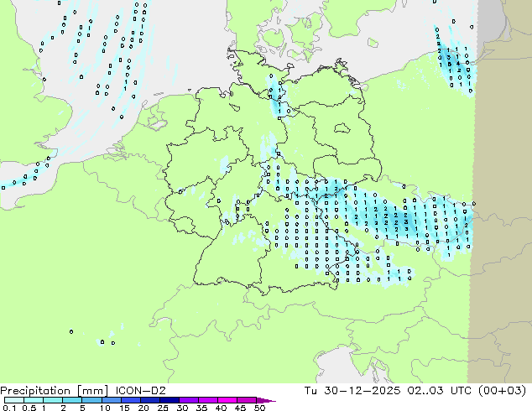
Task: Click the legend scale label '40'
Action: tap(221, 408)
